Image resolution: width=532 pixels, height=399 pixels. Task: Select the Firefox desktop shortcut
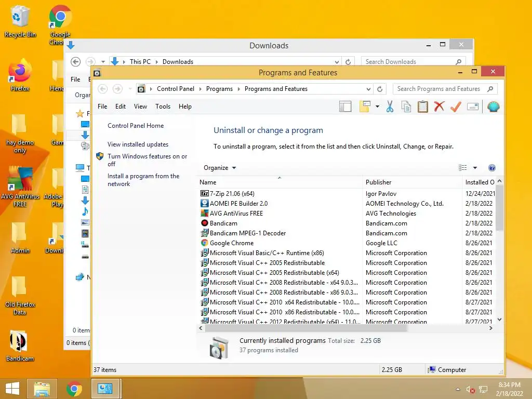(x=20, y=75)
